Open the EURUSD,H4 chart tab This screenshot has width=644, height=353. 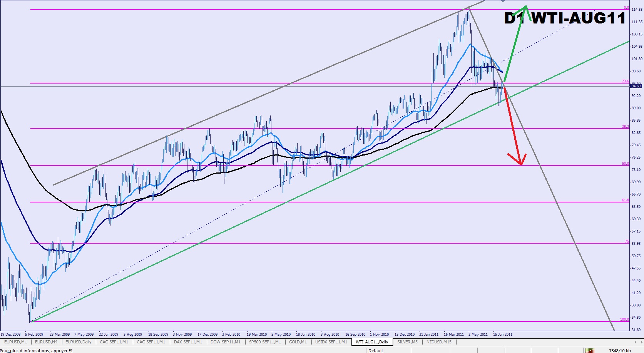[46, 342]
